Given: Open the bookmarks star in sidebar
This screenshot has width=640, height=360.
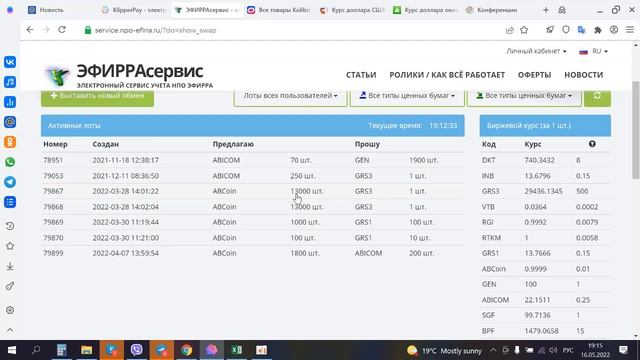Looking at the screenshot, I should coord(10,246).
